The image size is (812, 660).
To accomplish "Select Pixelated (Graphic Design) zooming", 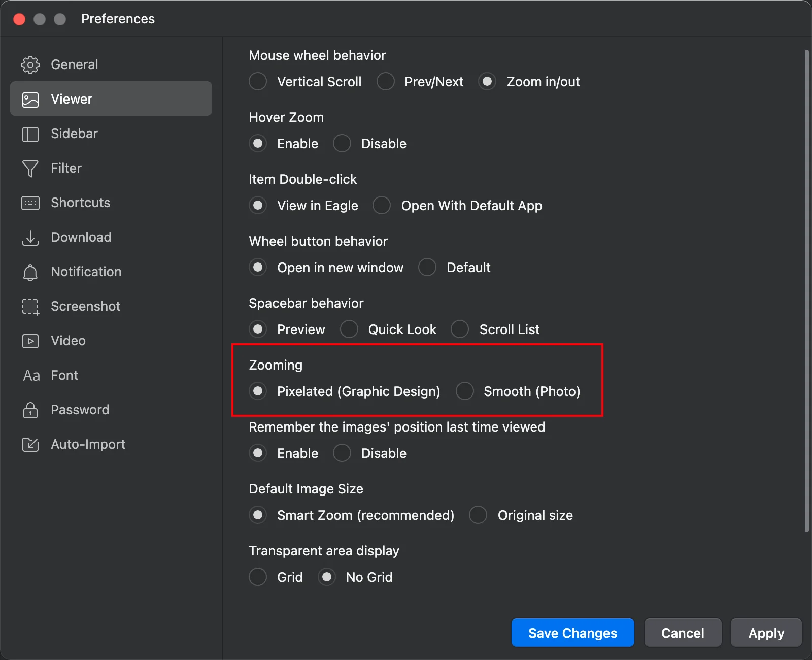I will point(258,391).
